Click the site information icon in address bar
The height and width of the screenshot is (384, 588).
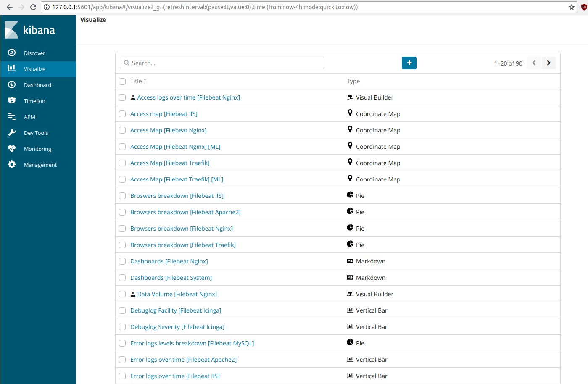tap(47, 7)
